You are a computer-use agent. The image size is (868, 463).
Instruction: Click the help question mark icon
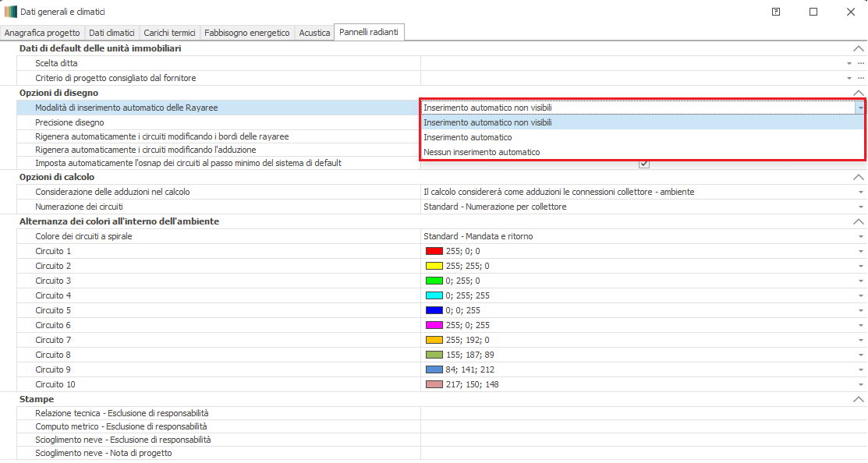(x=776, y=12)
